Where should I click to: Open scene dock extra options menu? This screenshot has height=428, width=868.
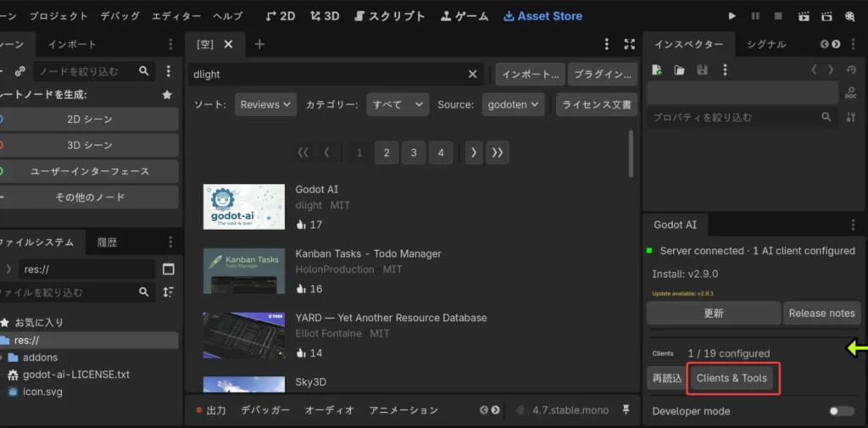point(169,71)
